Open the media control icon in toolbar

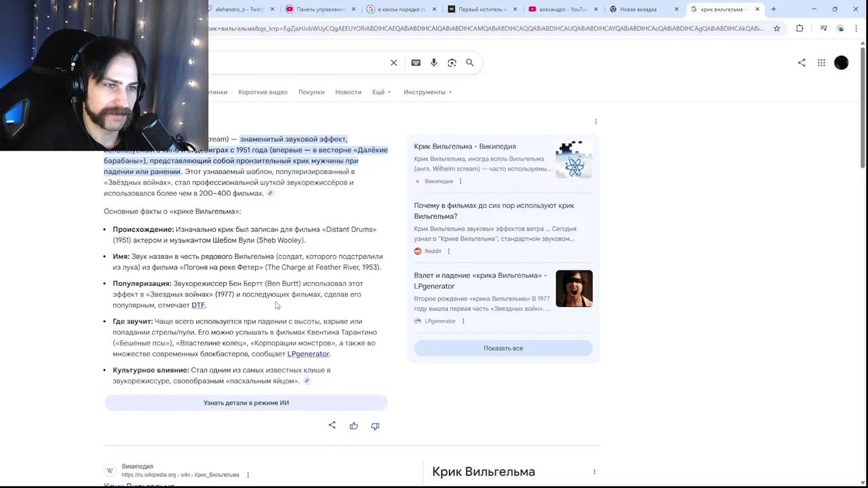pos(823,28)
